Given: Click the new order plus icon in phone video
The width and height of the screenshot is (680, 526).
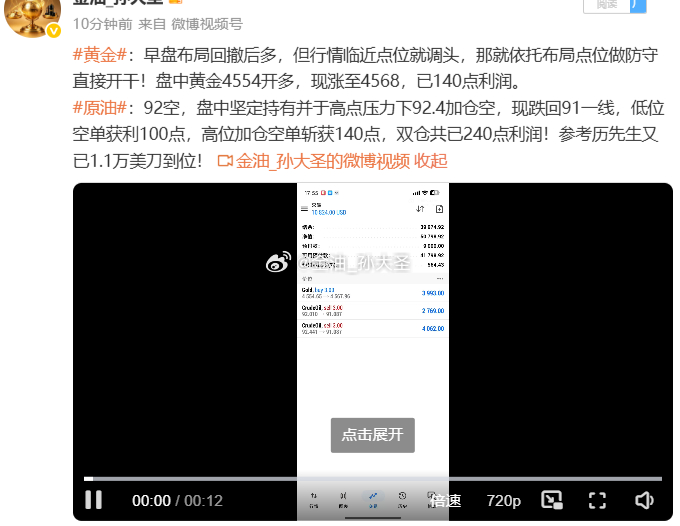Looking at the screenshot, I should tap(439, 209).
